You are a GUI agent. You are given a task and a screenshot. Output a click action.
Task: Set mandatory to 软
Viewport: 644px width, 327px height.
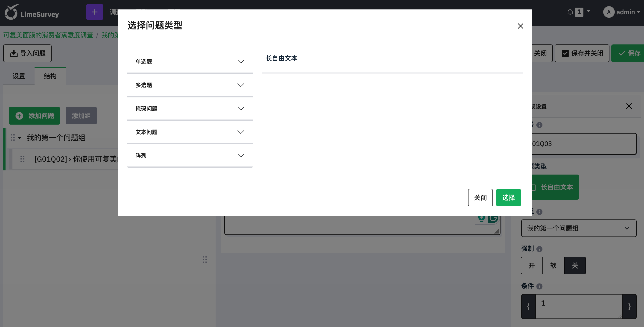[553, 266]
